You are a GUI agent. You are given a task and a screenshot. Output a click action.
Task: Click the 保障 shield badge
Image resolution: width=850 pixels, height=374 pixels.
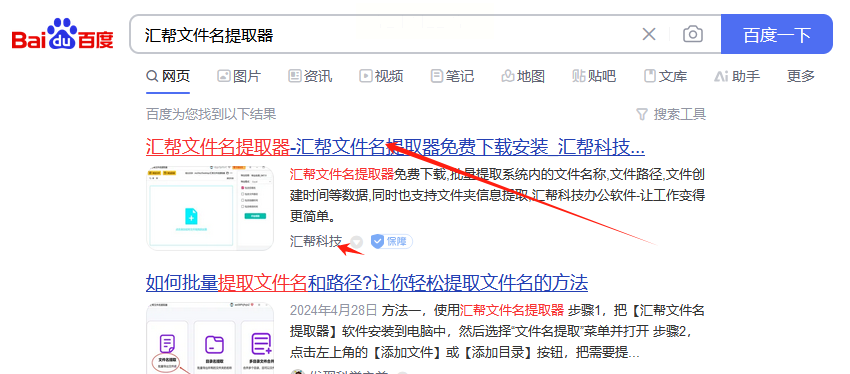point(391,241)
